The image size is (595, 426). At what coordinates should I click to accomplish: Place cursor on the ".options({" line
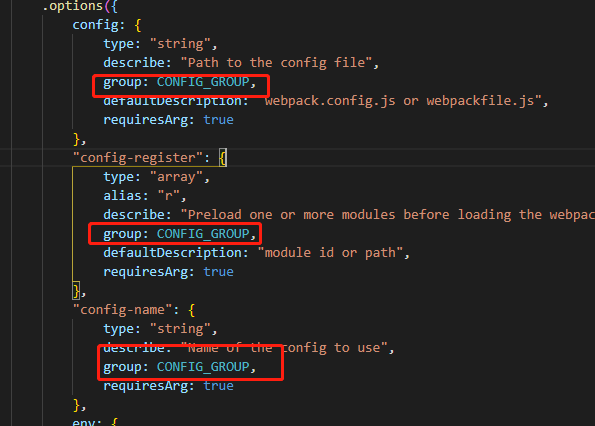(80, 6)
